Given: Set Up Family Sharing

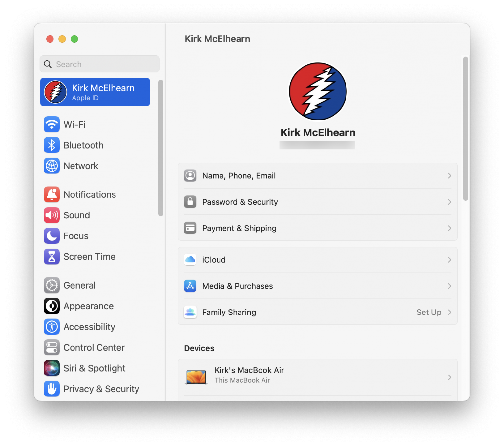Looking at the screenshot, I should (429, 312).
